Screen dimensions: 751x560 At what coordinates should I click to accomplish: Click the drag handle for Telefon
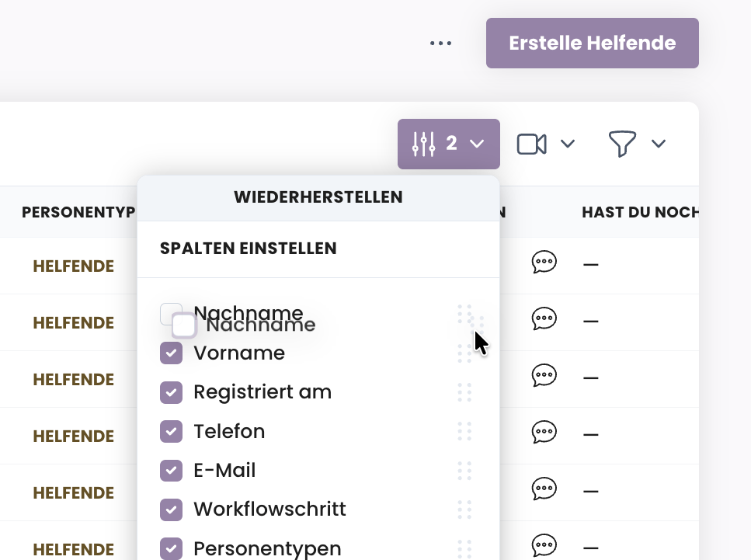tap(464, 432)
